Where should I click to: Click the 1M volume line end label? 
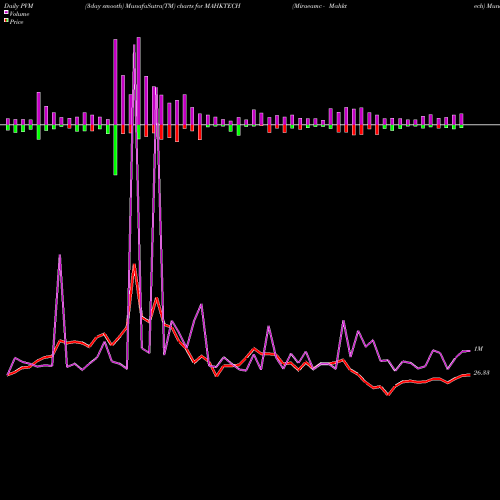click(478, 349)
